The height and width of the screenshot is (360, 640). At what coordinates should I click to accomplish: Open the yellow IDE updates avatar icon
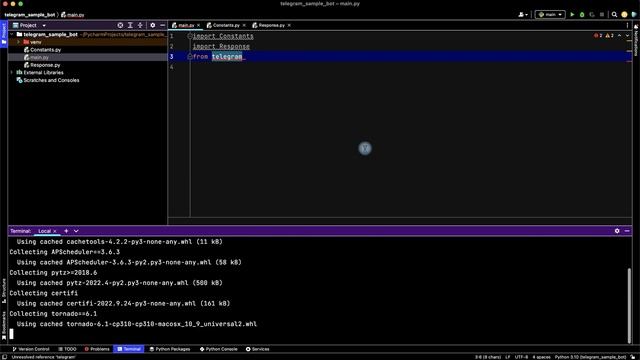coord(624,14)
